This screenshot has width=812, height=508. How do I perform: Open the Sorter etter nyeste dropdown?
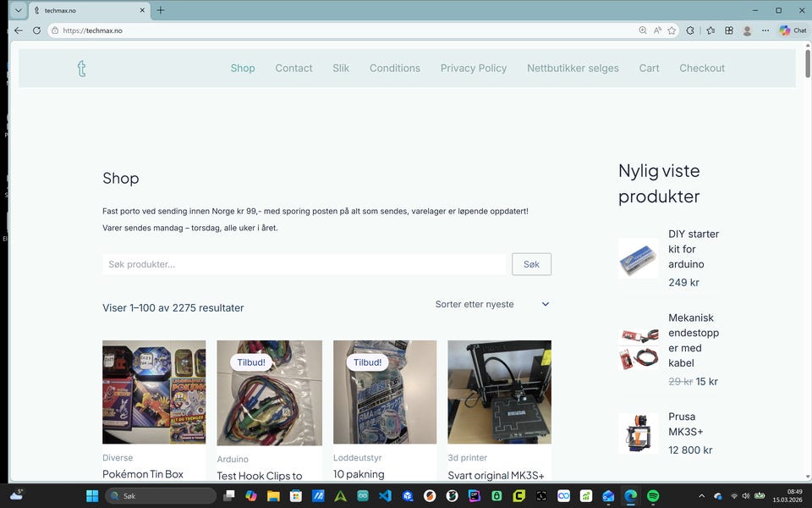pos(492,304)
